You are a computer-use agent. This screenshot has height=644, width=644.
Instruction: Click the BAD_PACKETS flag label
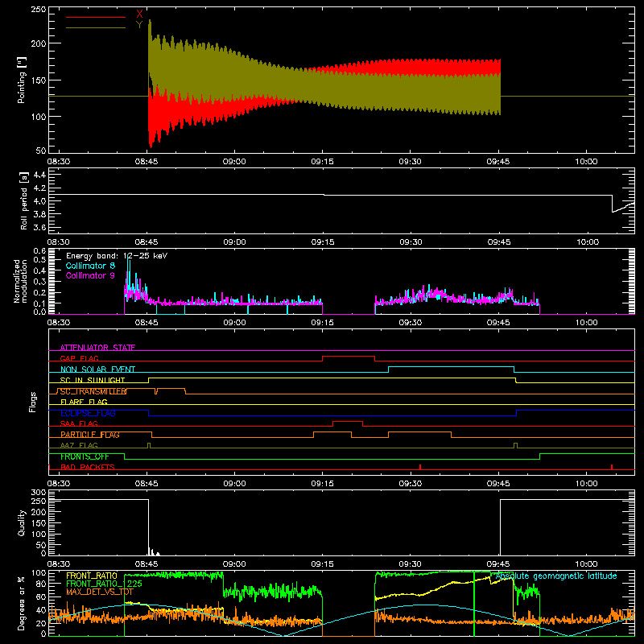(88, 467)
